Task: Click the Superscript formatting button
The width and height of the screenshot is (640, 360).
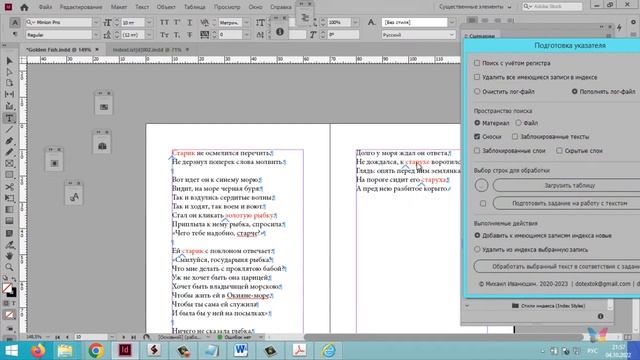Action: [177, 22]
